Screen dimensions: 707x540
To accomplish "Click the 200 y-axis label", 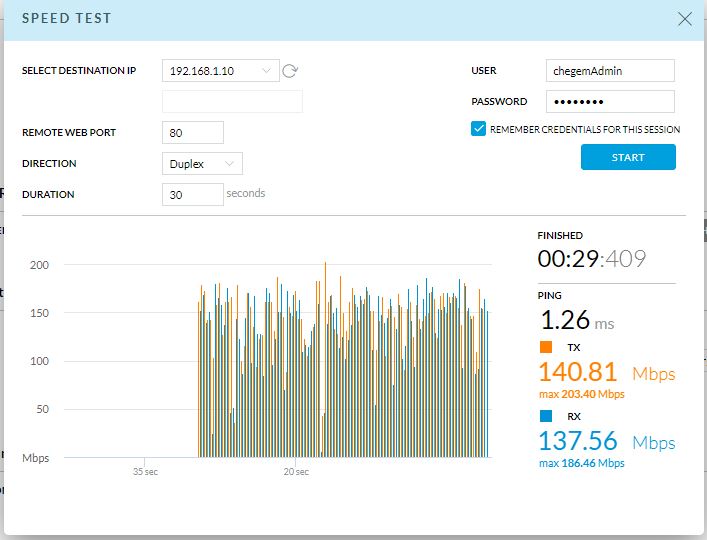I will (39, 265).
